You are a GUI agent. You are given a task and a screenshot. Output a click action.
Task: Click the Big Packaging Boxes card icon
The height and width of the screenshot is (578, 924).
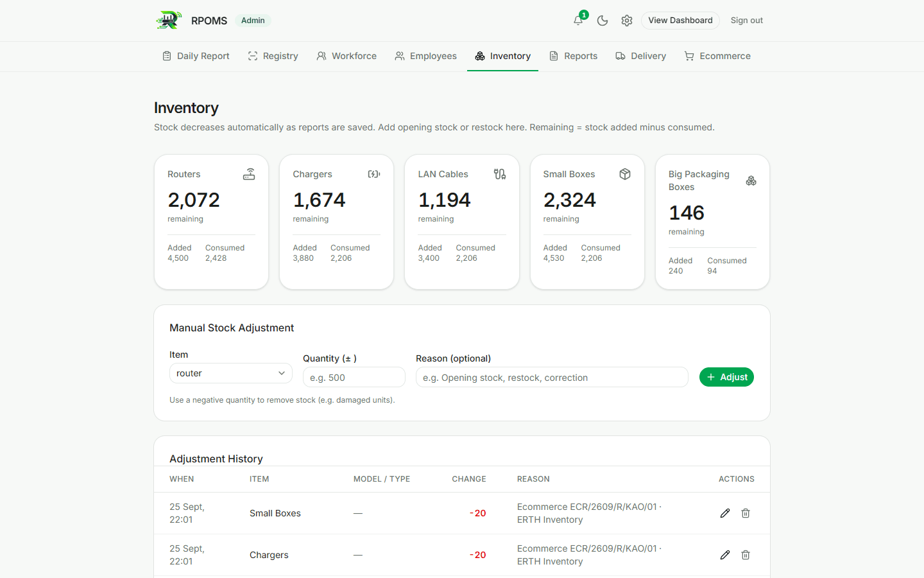[751, 180]
